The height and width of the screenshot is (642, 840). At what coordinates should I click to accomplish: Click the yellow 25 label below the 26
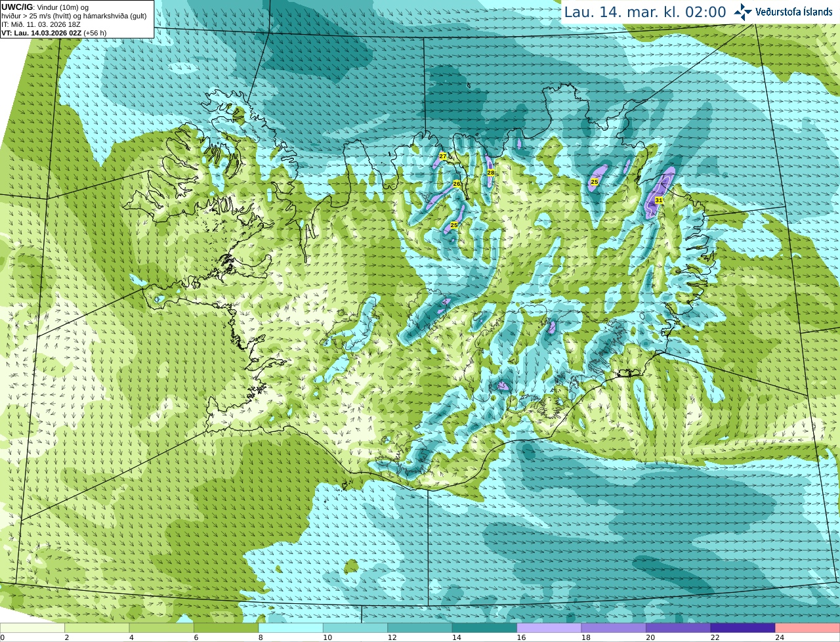(453, 225)
